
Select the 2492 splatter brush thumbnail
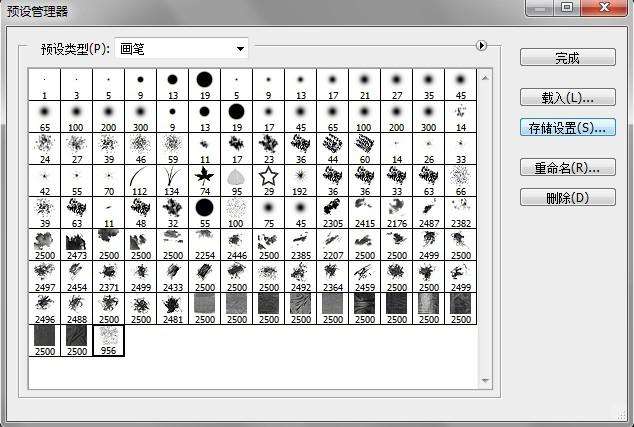click(300, 276)
